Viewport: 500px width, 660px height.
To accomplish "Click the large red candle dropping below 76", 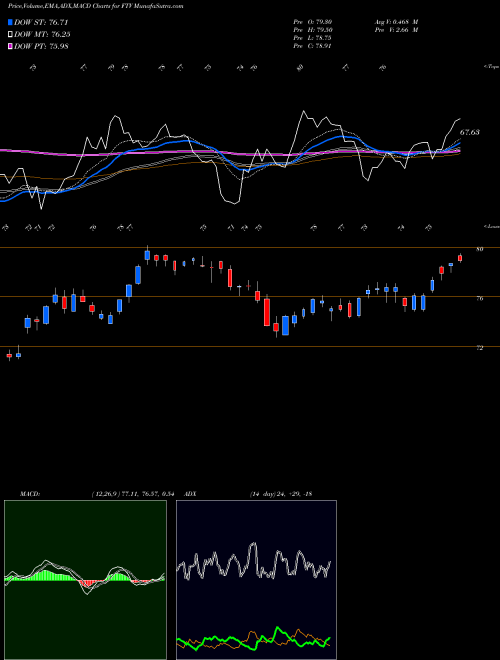I will 267,312.
